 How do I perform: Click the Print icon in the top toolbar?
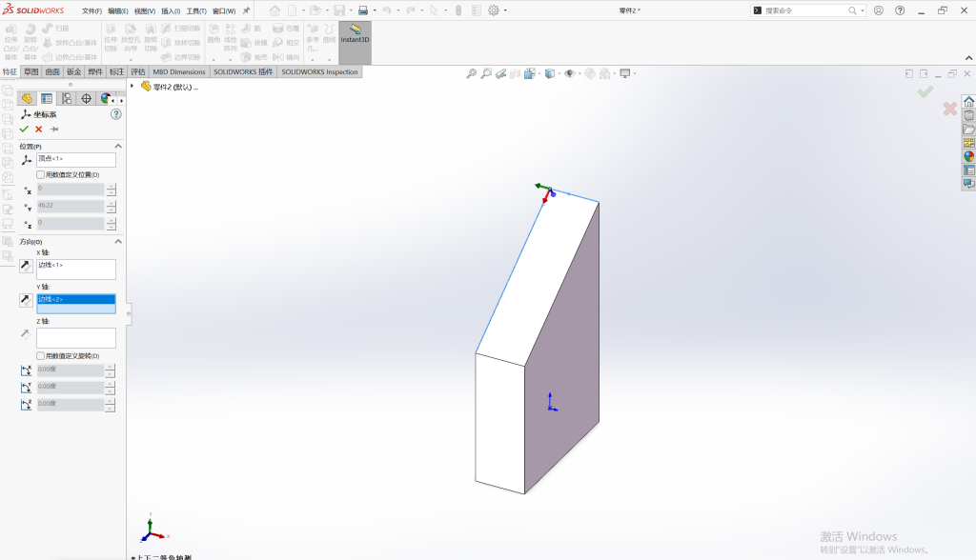click(x=363, y=10)
